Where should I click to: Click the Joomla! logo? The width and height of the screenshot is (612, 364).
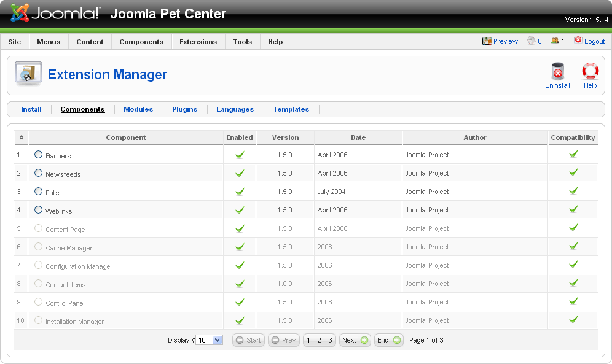tap(55, 14)
